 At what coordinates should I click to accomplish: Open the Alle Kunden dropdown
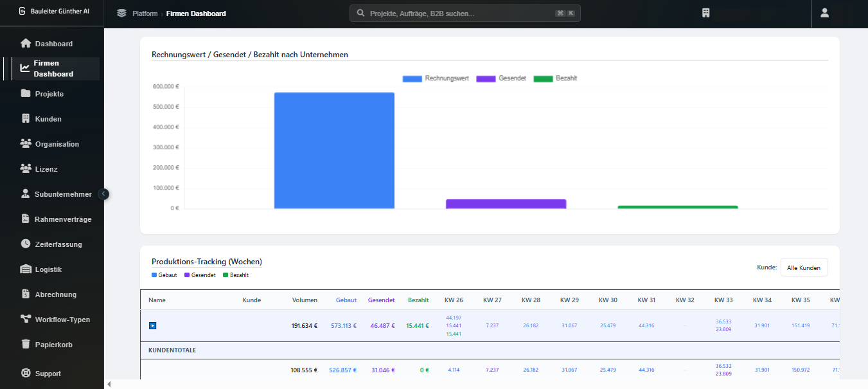(x=804, y=267)
